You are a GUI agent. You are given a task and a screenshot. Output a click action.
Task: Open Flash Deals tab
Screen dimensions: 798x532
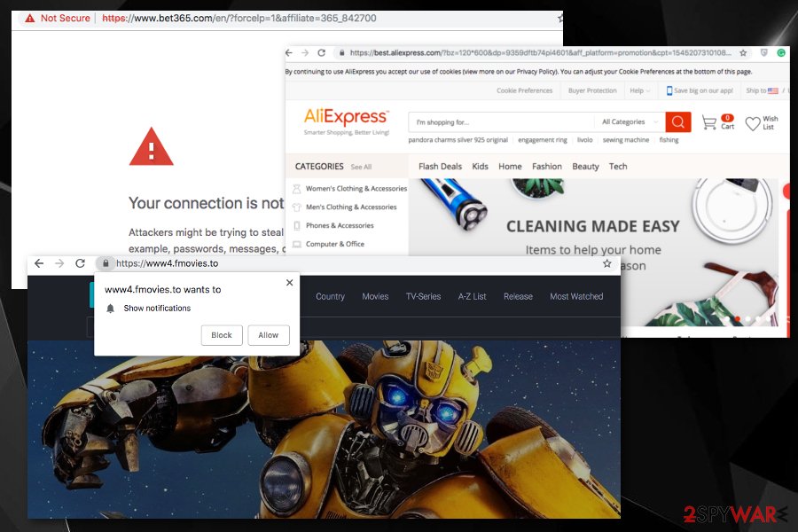(x=440, y=167)
